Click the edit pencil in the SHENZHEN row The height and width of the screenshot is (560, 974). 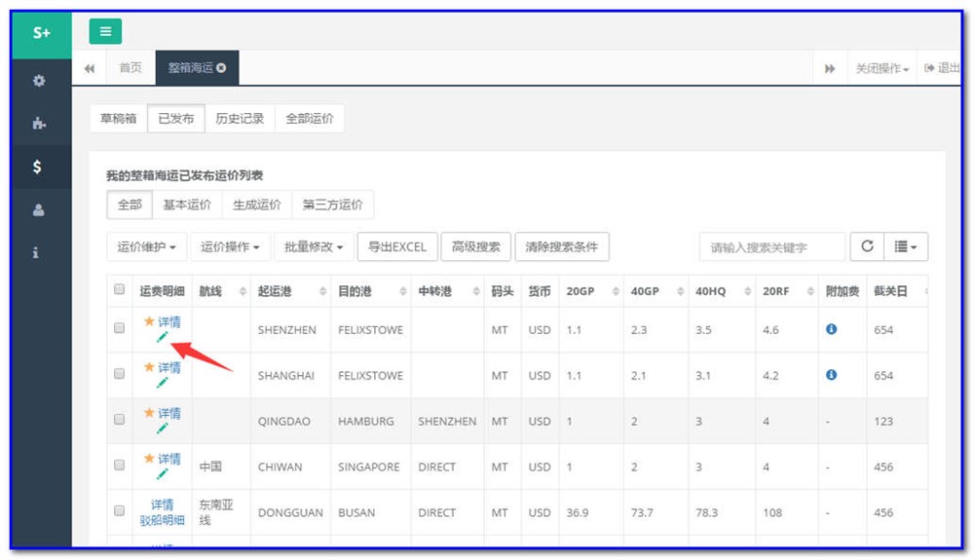click(162, 337)
